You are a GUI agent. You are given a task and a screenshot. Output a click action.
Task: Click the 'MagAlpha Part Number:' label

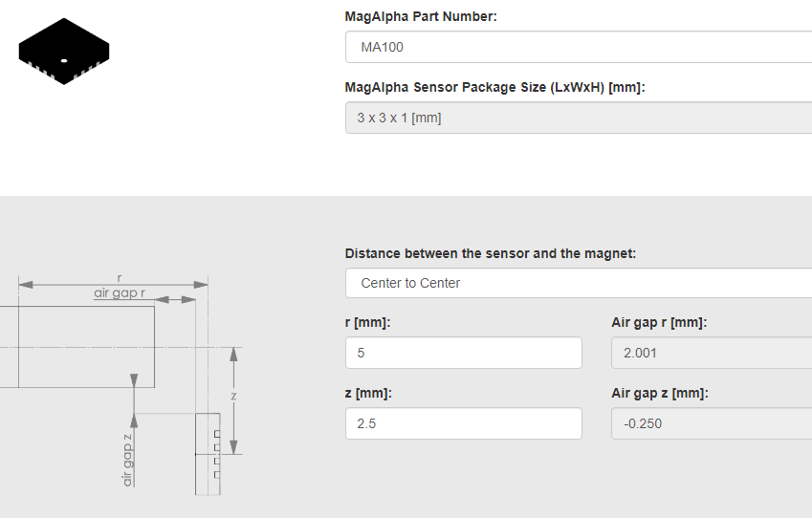tap(421, 16)
